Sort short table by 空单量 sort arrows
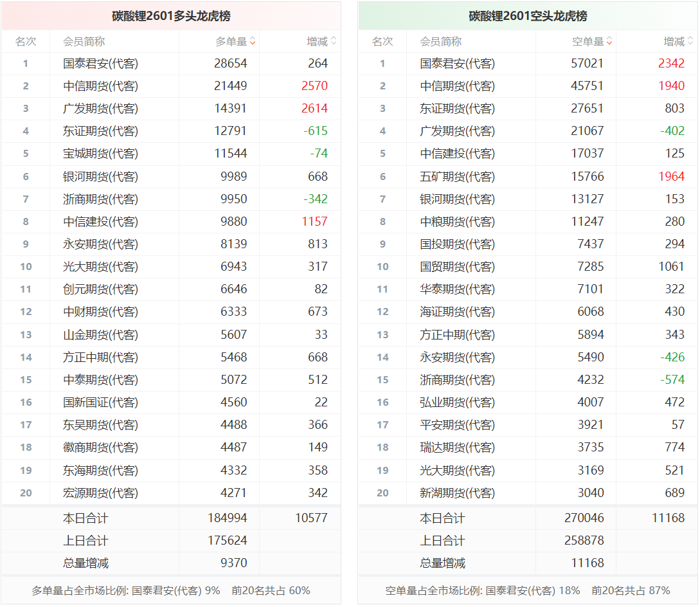The width and height of the screenshot is (700, 607). 609,41
